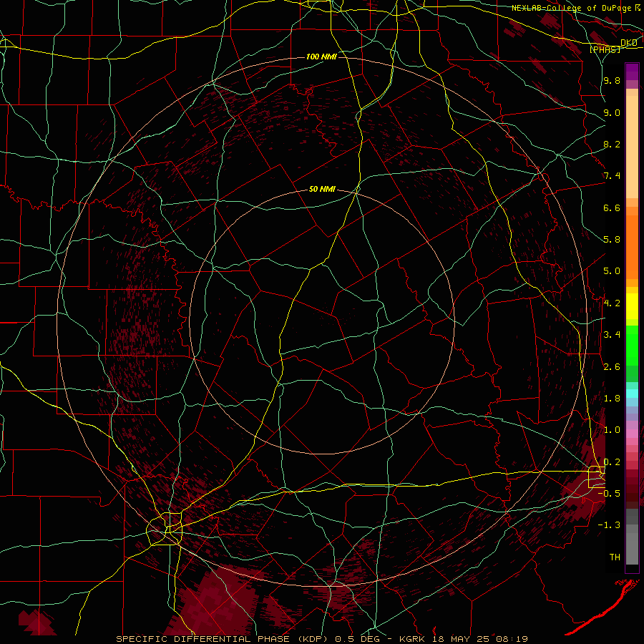Click the yellow segment of the color bar
The image size is (644, 644).
pos(632,306)
